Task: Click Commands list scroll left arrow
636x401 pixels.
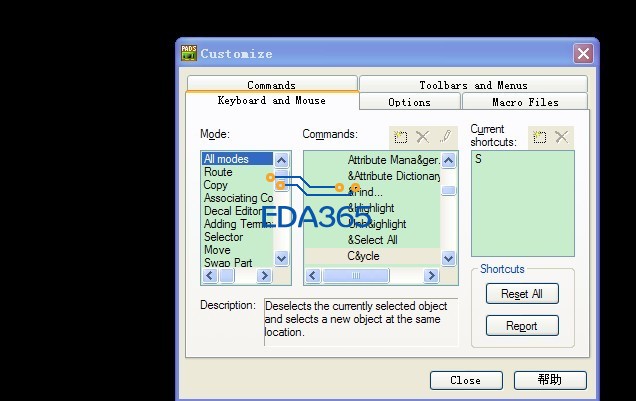Action: point(312,276)
